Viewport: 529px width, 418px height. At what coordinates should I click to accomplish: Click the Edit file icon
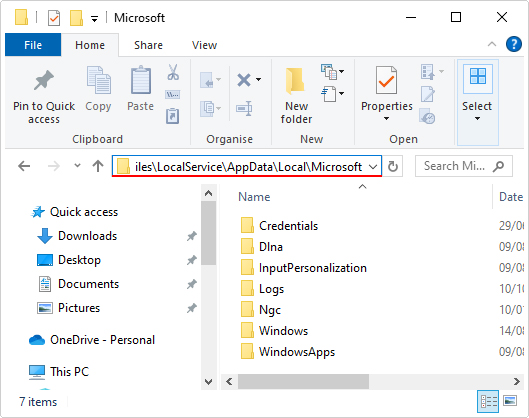tap(427, 94)
